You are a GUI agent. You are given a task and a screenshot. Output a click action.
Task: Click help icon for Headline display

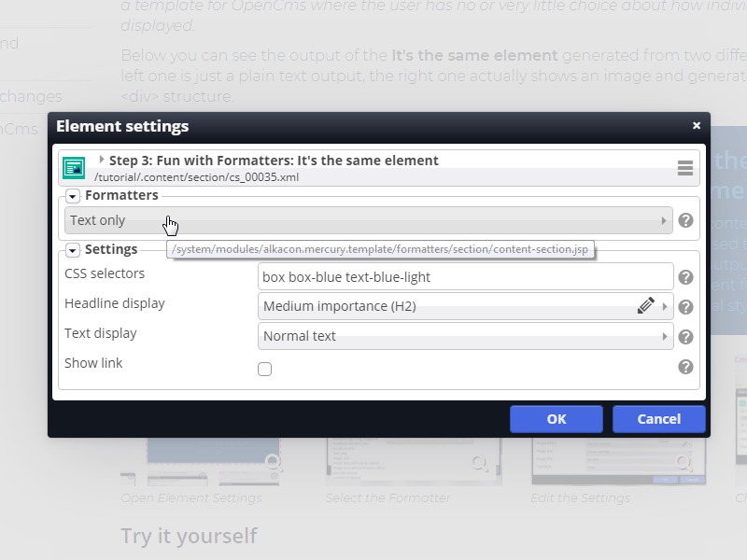[x=685, y=307]
